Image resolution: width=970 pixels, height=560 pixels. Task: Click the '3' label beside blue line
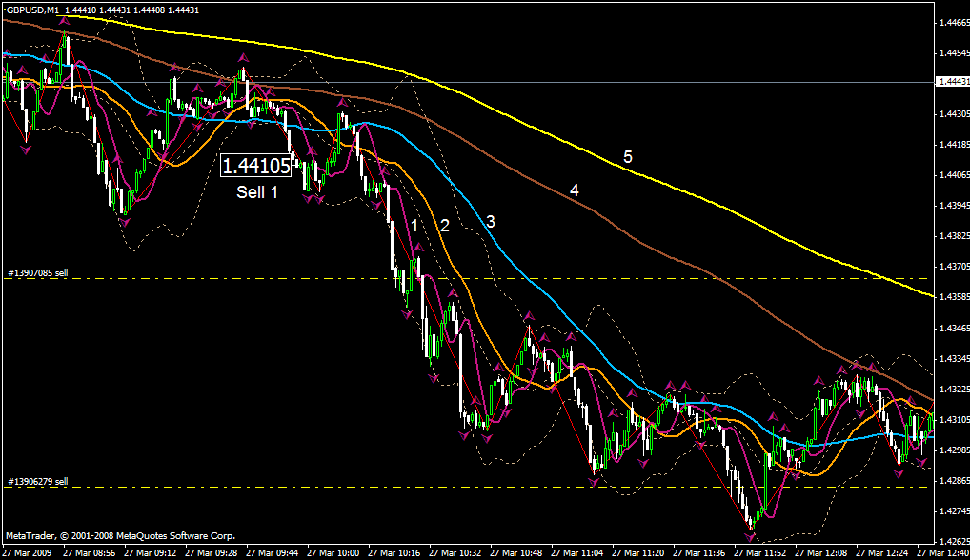pos(490,221)
